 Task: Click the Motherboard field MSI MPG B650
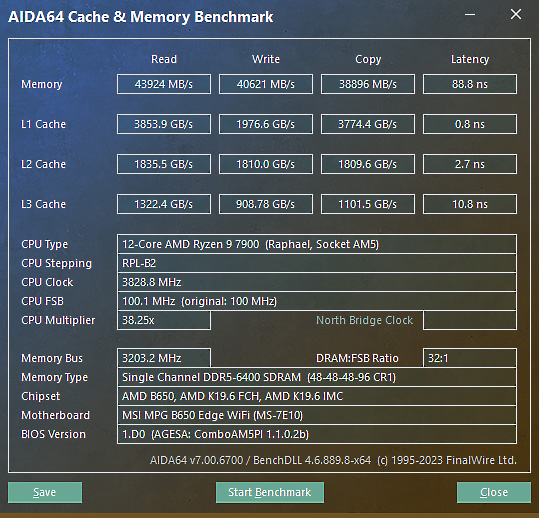(x=317, y=415)
